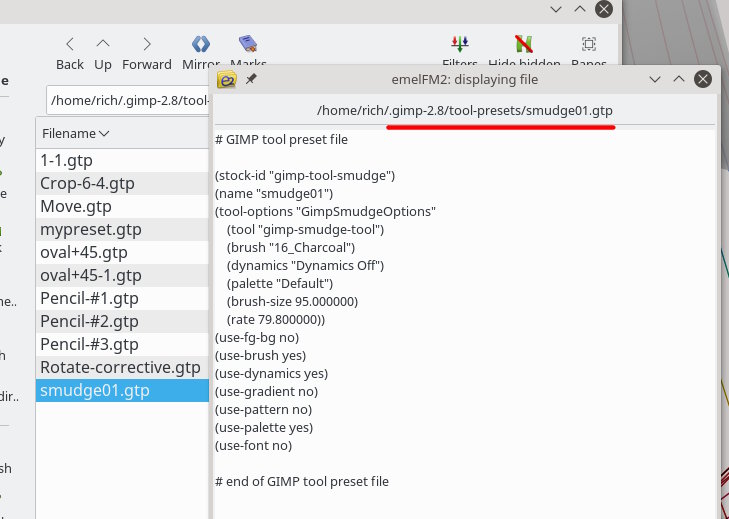Click the (name "smudge01") line

coord(274,193)
